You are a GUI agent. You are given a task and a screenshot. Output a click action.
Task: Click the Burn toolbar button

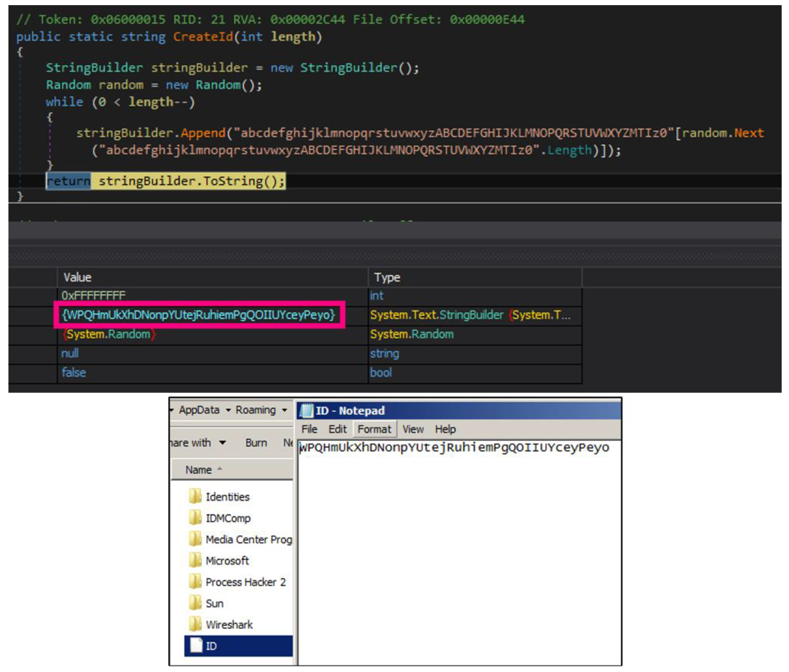(x=256, y=443)
